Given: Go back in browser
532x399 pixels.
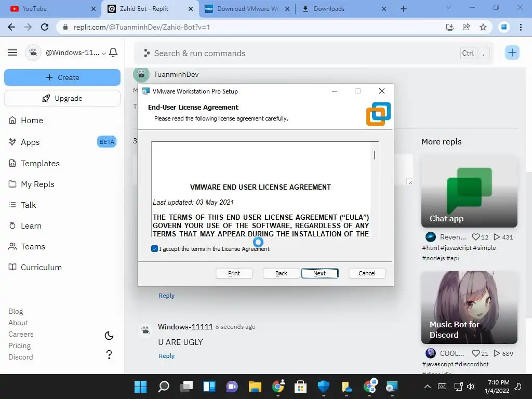Looking at the screenshot, I should (x=11, y=27).
